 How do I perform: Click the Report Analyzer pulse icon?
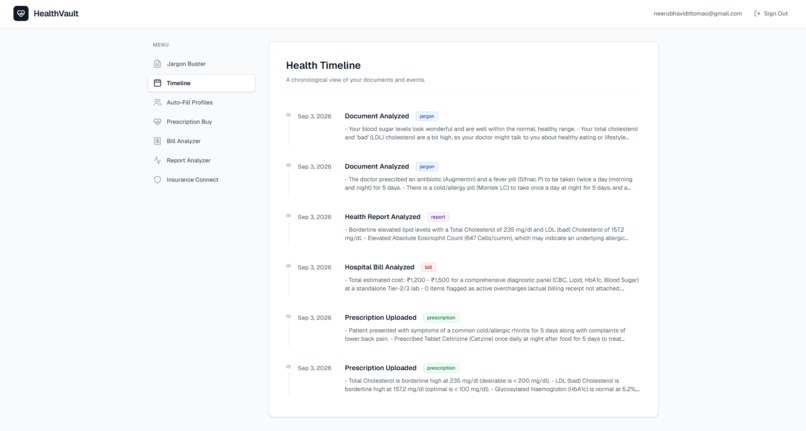[x=157, y=160]
